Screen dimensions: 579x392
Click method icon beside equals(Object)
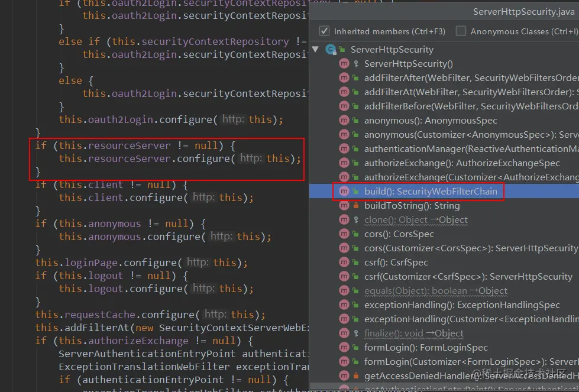(x=344, y=291)
